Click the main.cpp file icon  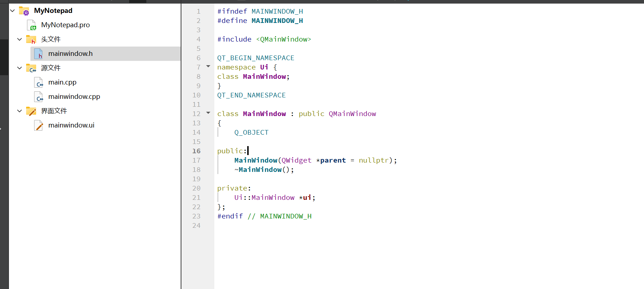tap(39, 82)
